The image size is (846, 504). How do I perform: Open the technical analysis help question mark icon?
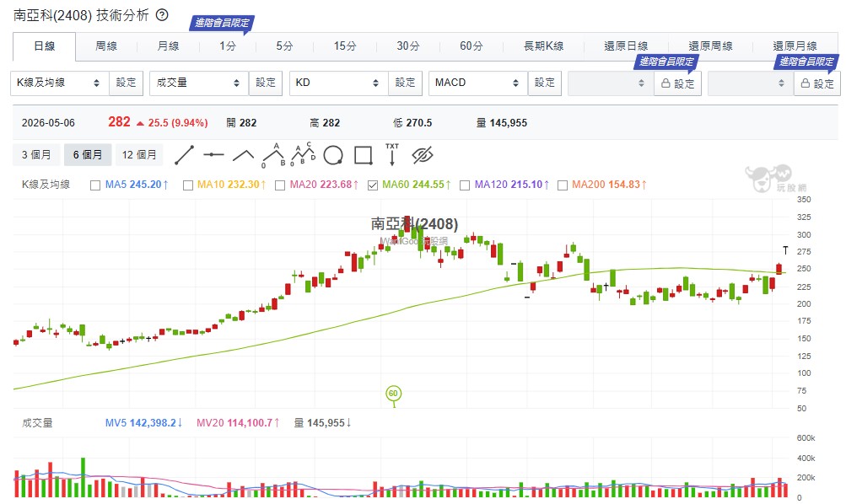162,15
